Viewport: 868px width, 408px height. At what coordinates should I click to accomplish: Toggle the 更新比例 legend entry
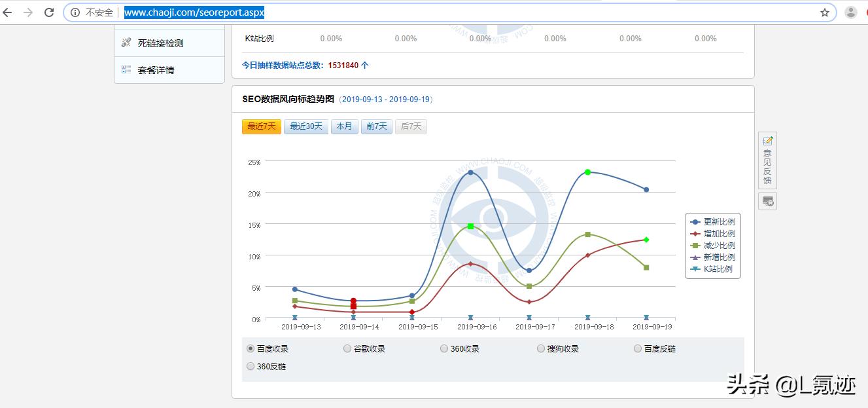tap(713, 221)
